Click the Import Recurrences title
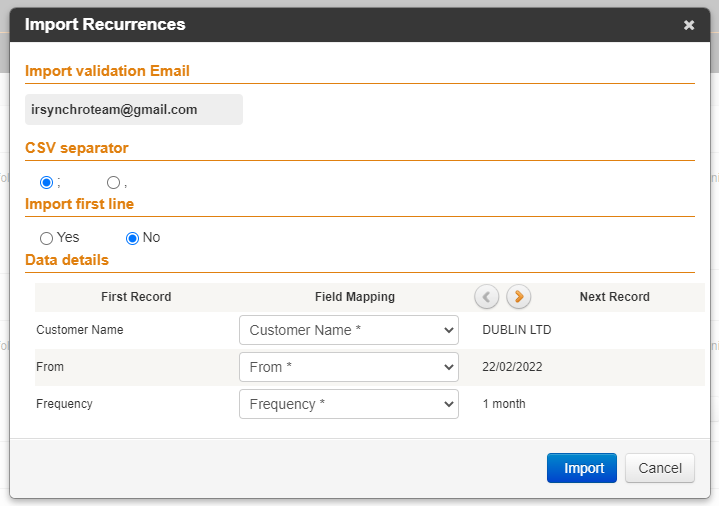The image size is (719, 506). 105,24
